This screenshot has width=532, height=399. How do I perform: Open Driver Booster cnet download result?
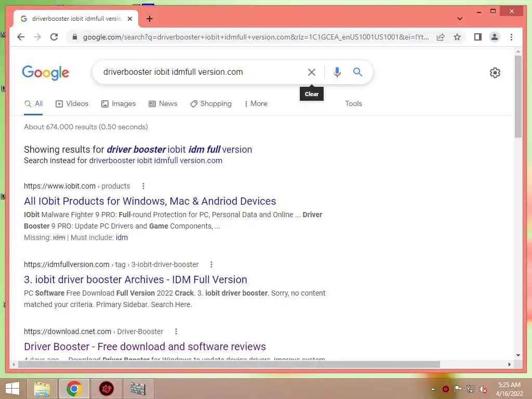(145, 347)
